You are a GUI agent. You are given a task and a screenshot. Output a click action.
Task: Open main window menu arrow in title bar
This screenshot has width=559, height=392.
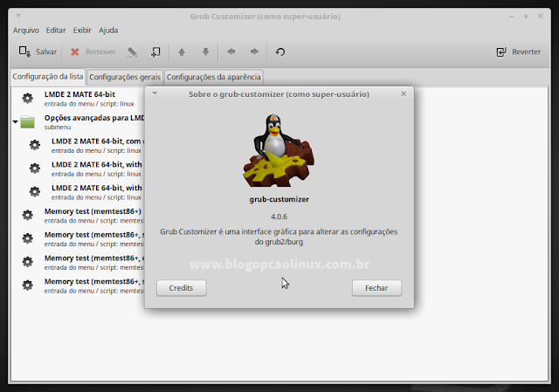pyautogui.click(x=18, y=16)
